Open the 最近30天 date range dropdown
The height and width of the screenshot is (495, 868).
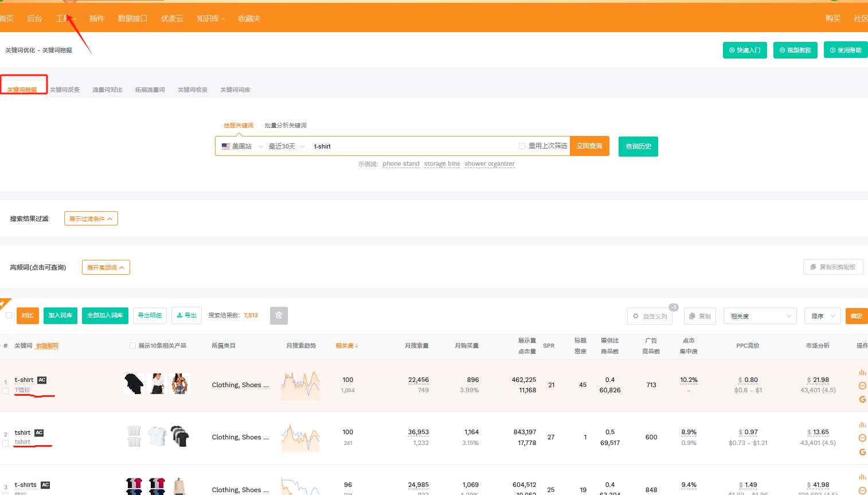click(287, 146)
